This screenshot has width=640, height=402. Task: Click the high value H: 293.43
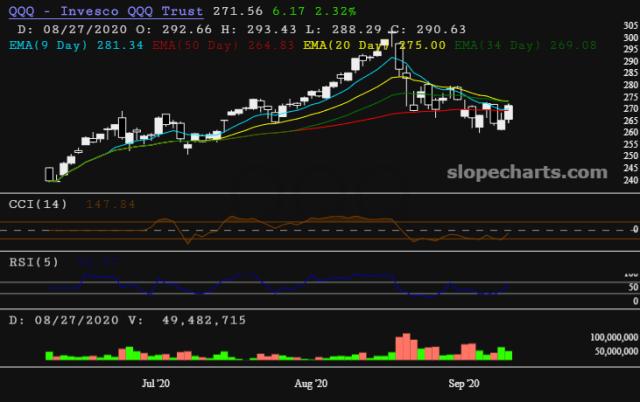(258, 29)
